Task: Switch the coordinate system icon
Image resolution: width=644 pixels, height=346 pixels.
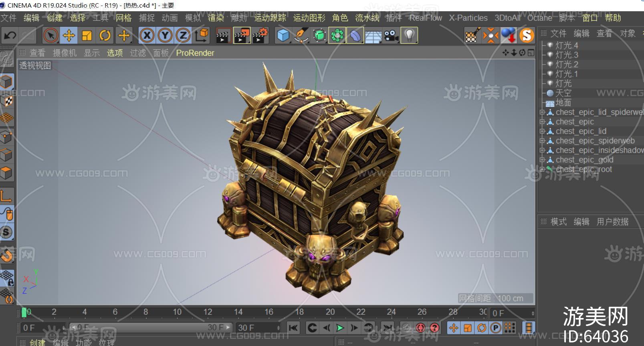Action: tap(202, 36)
